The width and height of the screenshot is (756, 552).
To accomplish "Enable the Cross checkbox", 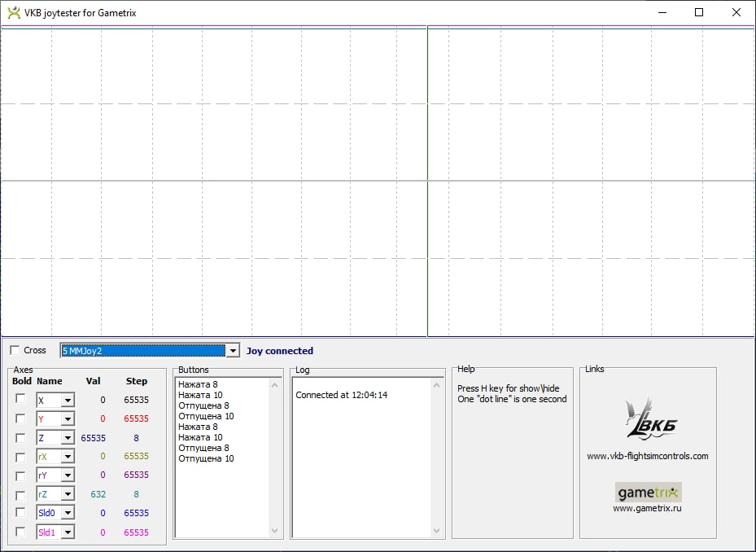I will 15,350.
